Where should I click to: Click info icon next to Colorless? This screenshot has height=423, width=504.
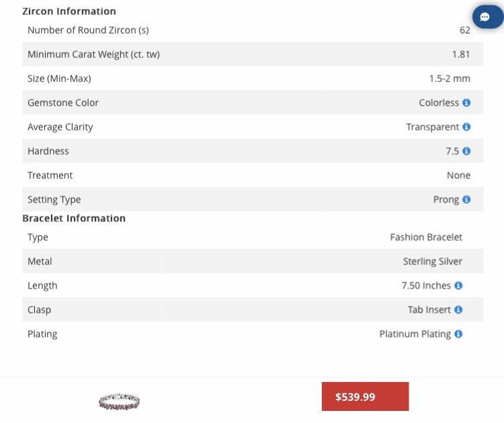466,103
